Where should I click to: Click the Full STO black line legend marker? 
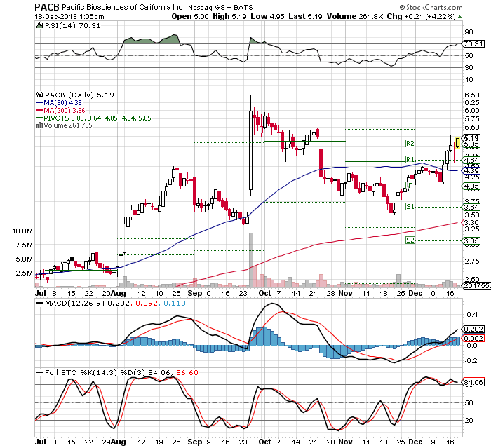(40, 372)
